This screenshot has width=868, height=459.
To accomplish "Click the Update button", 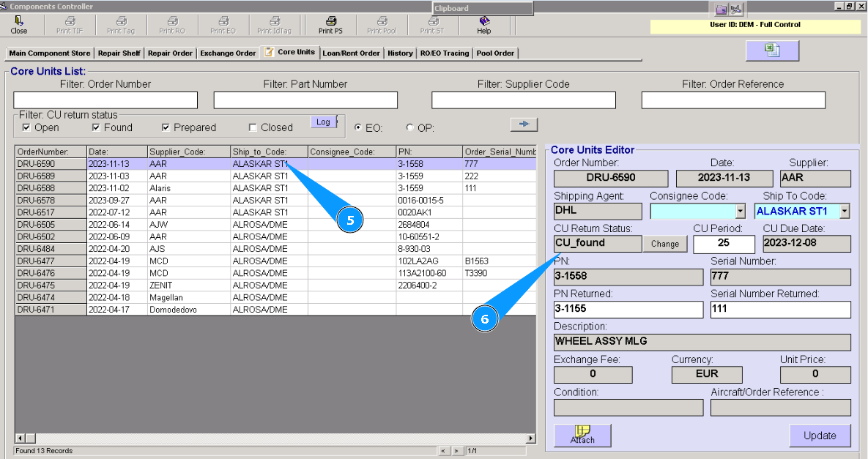I will coord(820,436).
